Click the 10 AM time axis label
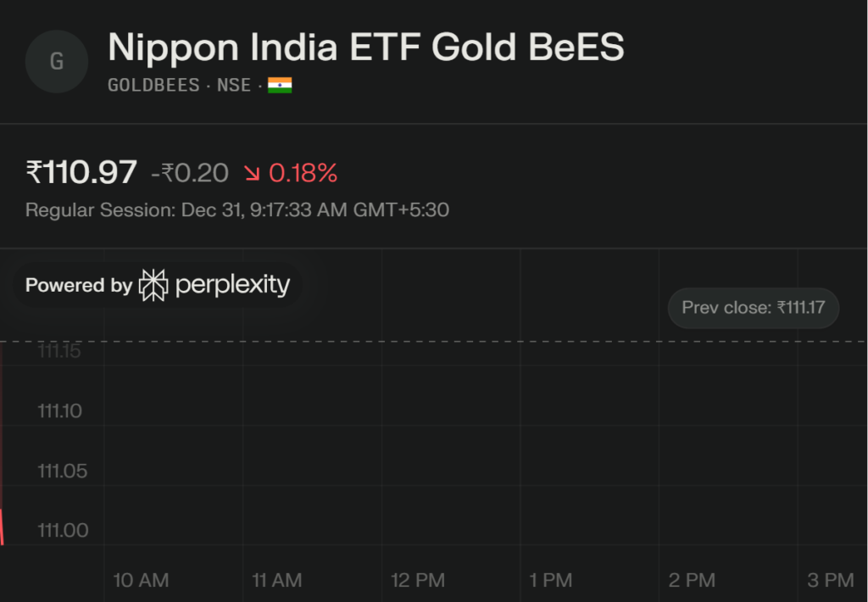Screen dimensions: 868x602 click(x=141, y=580)
